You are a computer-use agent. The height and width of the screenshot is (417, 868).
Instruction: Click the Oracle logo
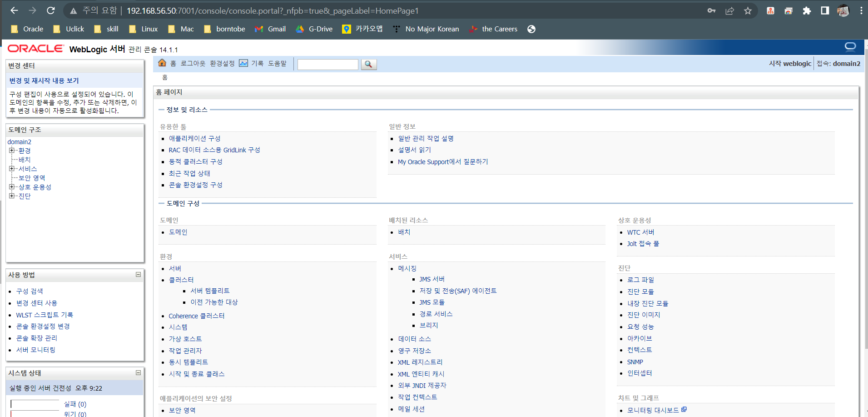click(x=36, y=48)
